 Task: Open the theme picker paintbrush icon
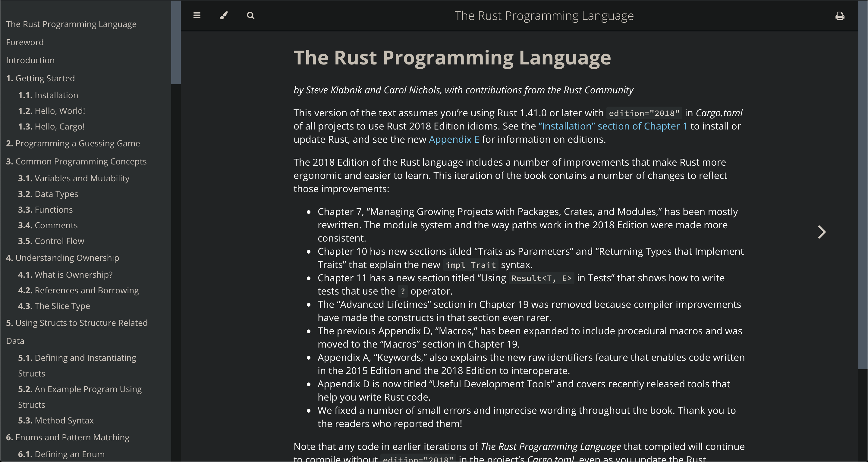(x=224, y=15)
